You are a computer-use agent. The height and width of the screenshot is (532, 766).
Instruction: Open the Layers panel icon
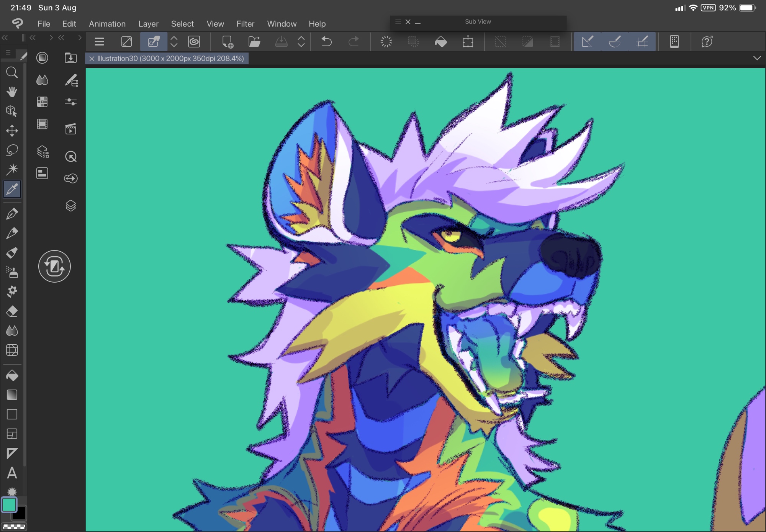tap(70, 206)
